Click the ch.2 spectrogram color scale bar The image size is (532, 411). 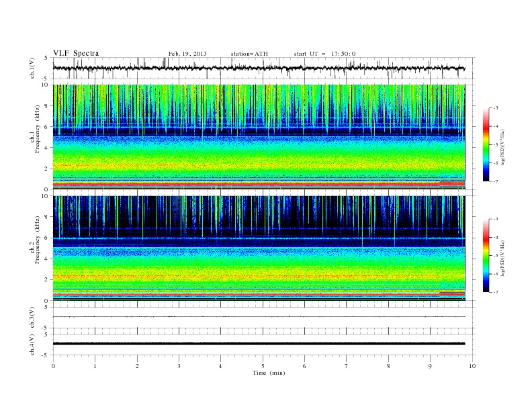(486, 255)
